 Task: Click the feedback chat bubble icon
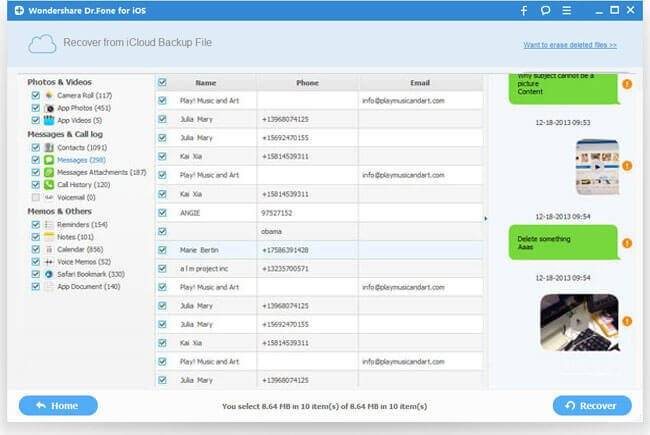[546, 11]
